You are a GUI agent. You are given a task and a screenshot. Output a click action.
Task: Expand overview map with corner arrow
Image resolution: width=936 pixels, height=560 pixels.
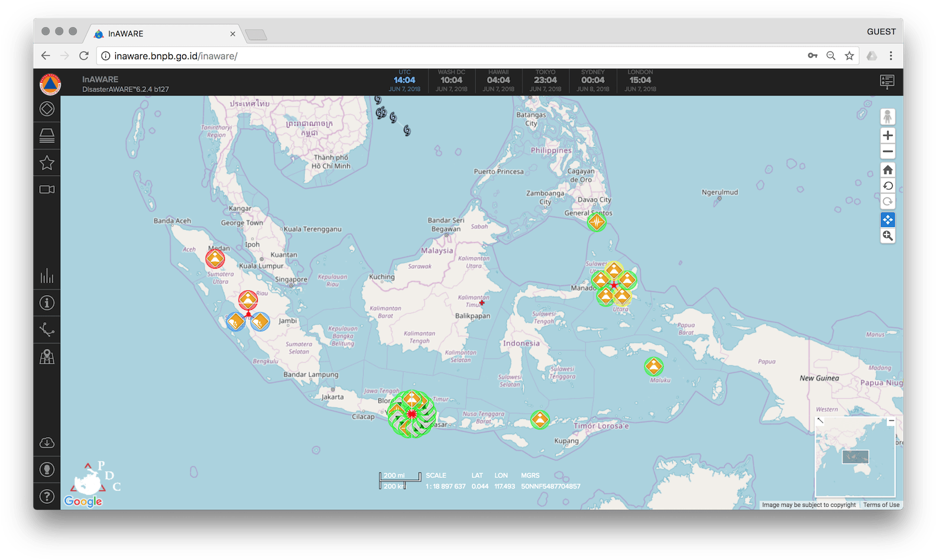[820, 420]
